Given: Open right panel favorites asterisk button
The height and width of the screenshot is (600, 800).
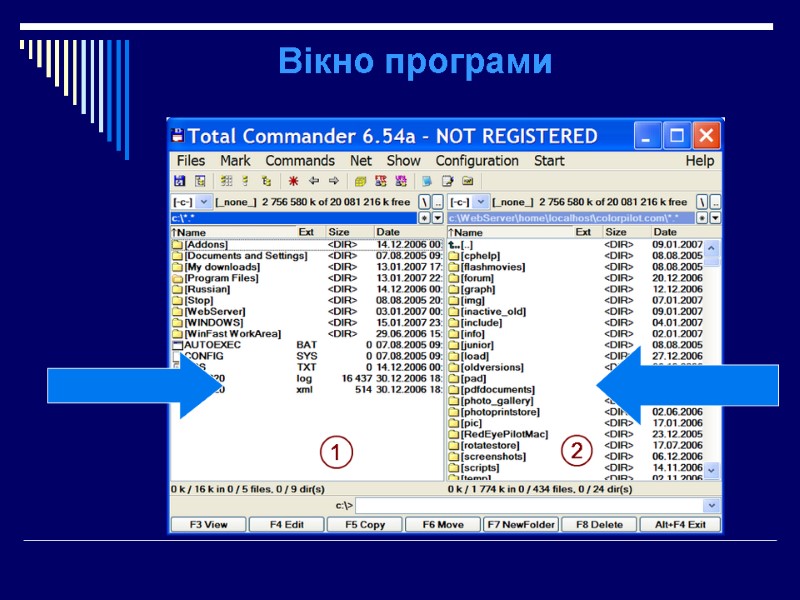Looking at the screenshot, I should click(x=703, y=218).
